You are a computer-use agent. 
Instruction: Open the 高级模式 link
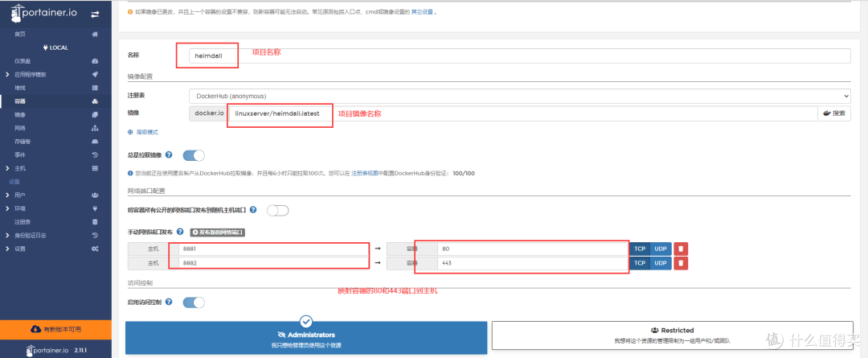click(x=143, y=132)
